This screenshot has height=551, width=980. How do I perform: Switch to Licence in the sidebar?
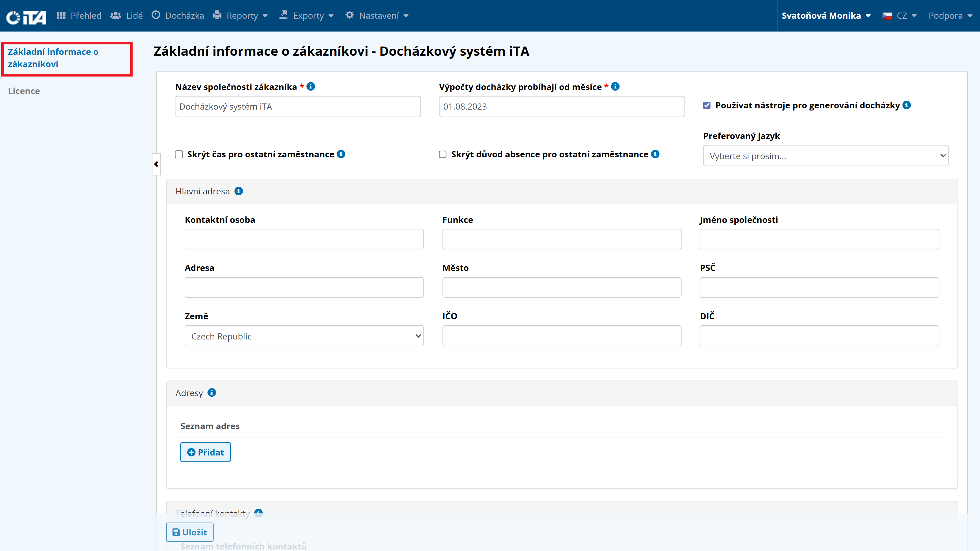click(x=24, y=91)
